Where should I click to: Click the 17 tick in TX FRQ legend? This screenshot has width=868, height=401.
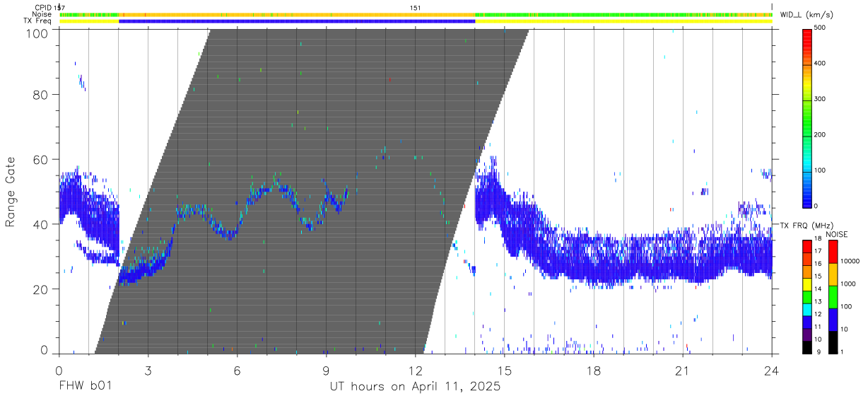[819, 251]
